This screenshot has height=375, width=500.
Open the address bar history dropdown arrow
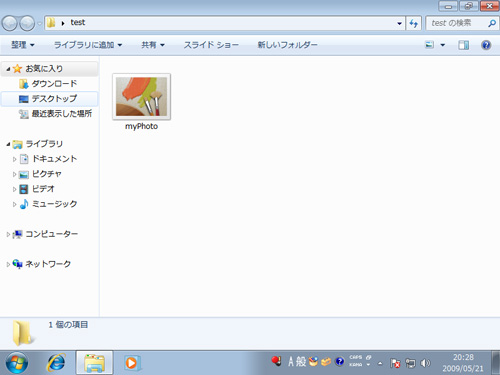coord(399,23)
